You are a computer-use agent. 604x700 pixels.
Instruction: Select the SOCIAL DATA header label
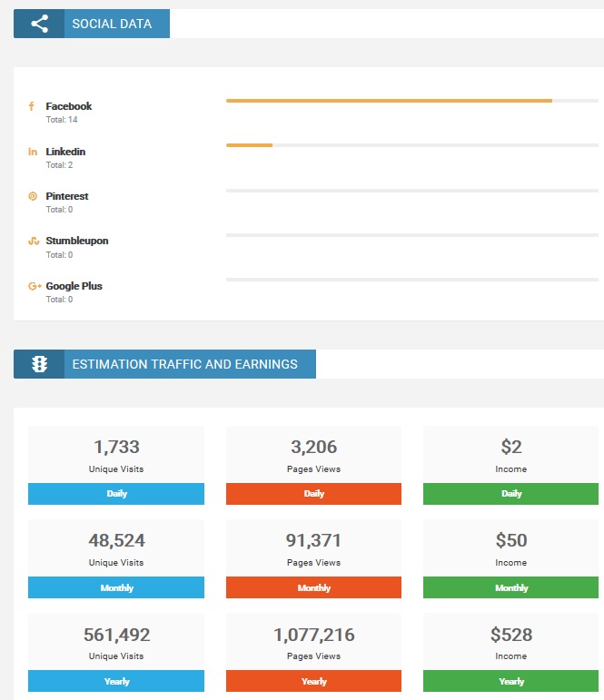point(112,24)
